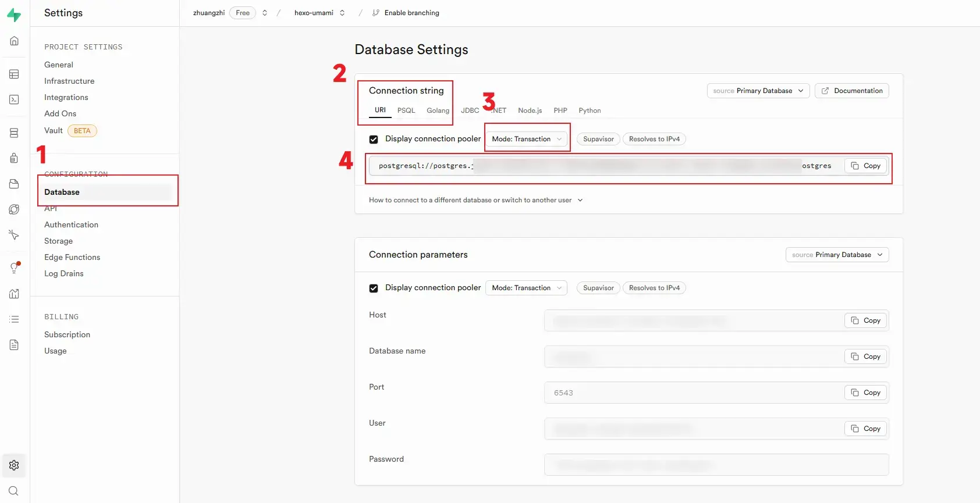Select the JDBC tab
The image size is (980, 503).
click(x=470, y=110)
